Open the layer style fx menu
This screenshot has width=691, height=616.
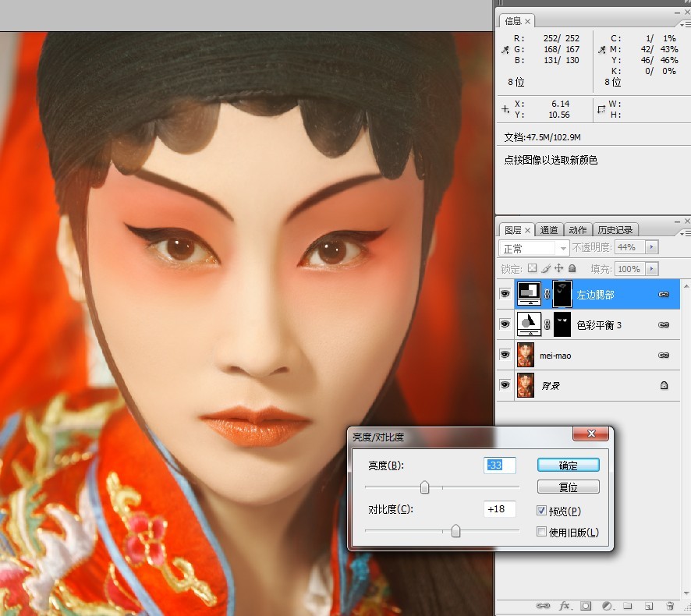(x=565, y=606)
